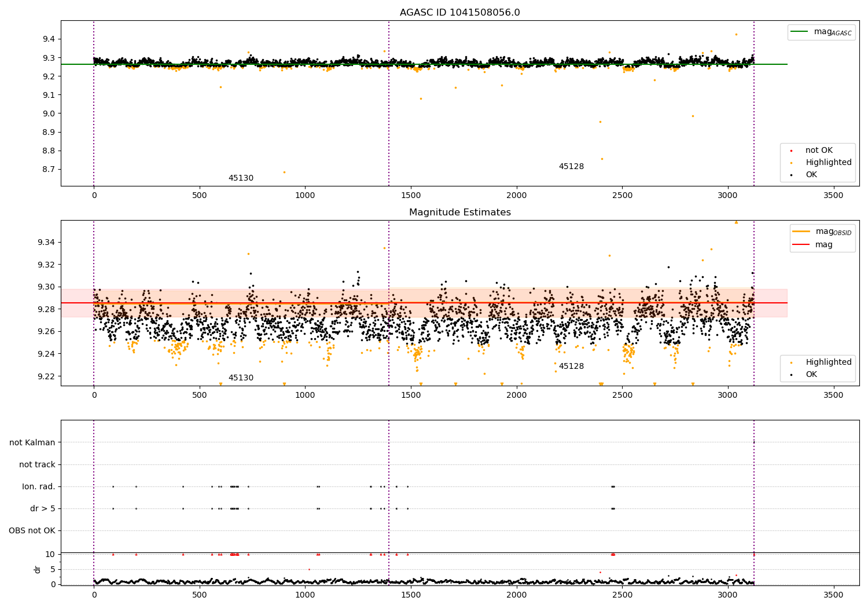Click the "not track" axis label
This screenshot has width=868, height=608.
(37, 464)
